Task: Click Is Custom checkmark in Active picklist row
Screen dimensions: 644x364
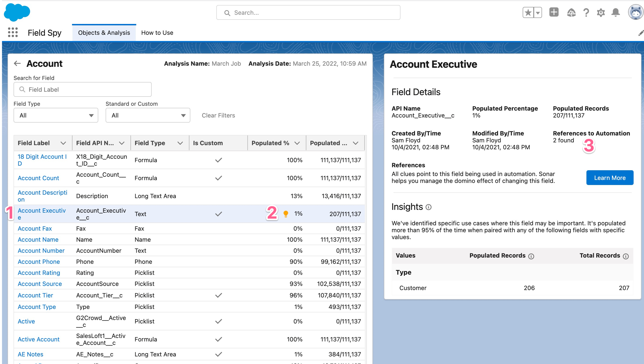Action: (218, 321)
